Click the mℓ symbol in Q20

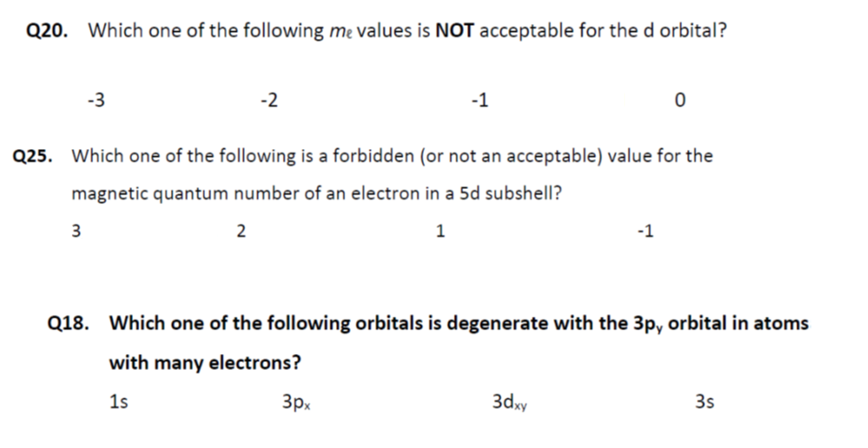tap(340, 33)
